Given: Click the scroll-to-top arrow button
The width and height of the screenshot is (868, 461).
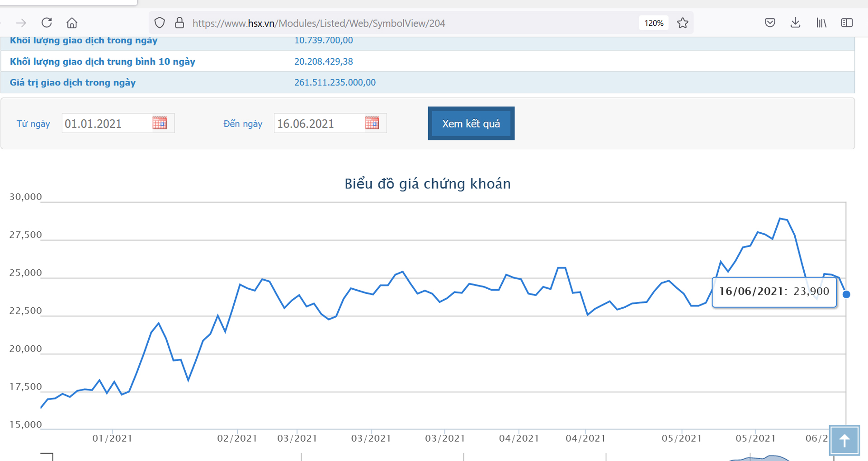Looking at the screenshot, I should point(844,440).
